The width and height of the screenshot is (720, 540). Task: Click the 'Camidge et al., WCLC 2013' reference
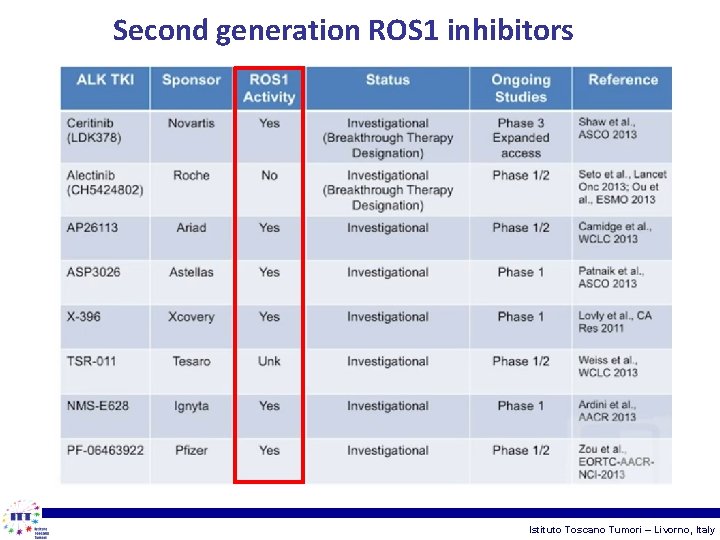tap(623, 238)
